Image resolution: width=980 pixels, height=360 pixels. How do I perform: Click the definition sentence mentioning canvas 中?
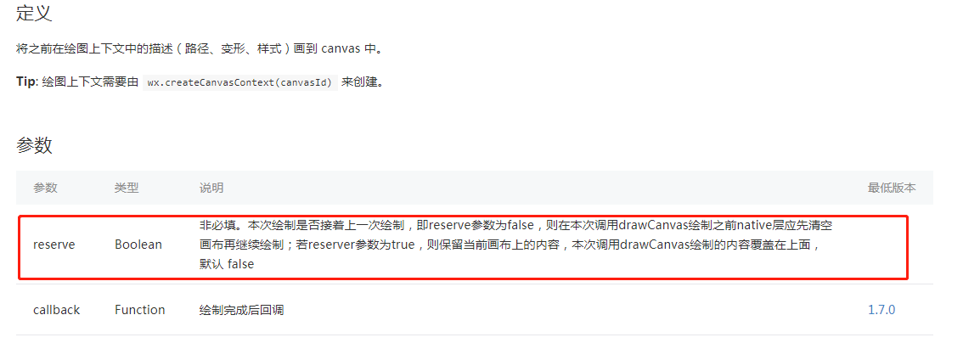coord(199,48)
